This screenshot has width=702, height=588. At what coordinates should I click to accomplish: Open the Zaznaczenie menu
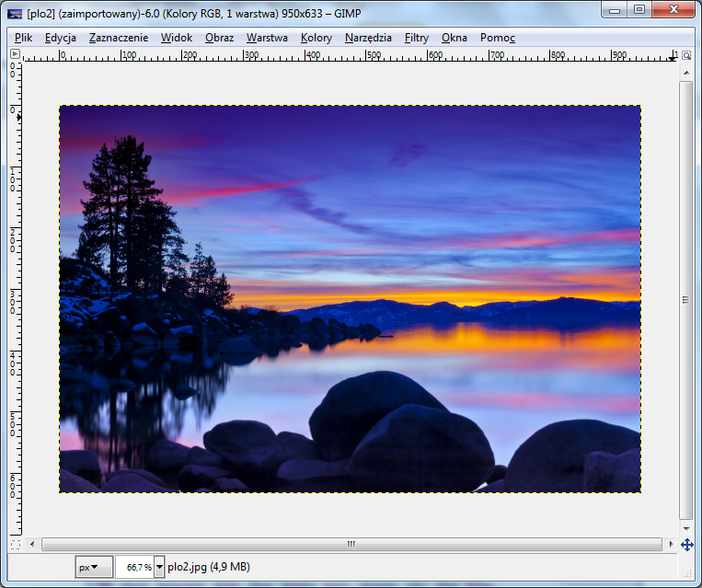pyautogui.click(x=119, y=38)
